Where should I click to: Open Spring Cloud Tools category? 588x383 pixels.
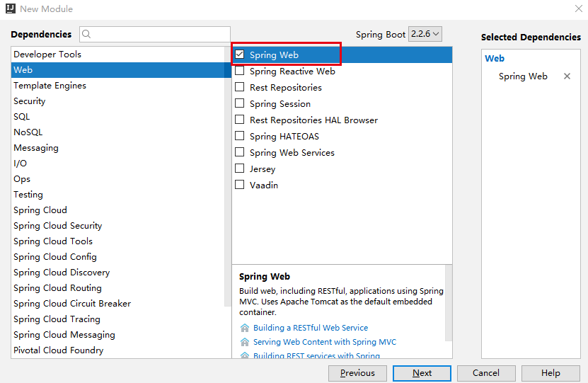(117, 241)
